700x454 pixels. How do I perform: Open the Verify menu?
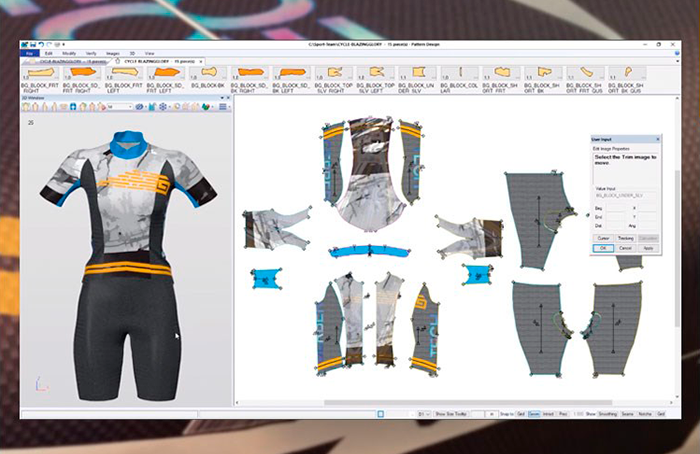91,52
